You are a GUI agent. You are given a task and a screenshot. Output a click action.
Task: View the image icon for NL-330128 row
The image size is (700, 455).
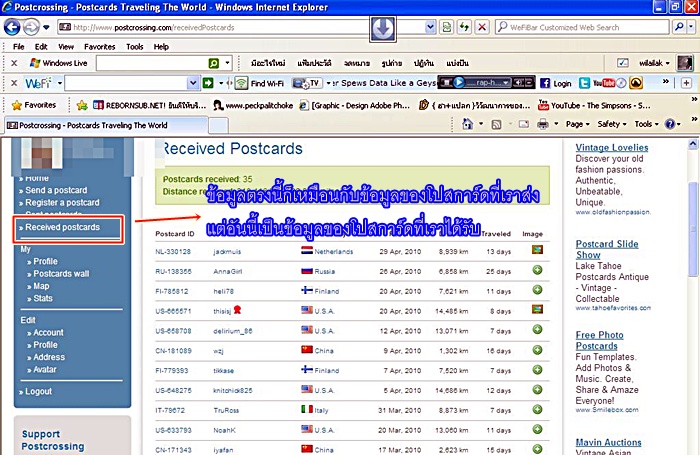(x=538, y=250)
